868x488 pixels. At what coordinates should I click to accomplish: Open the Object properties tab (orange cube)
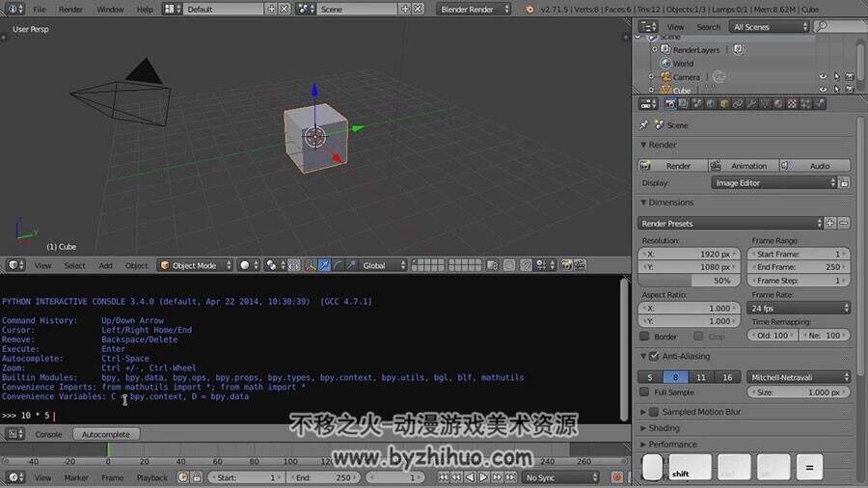click(x=724, y=103)
